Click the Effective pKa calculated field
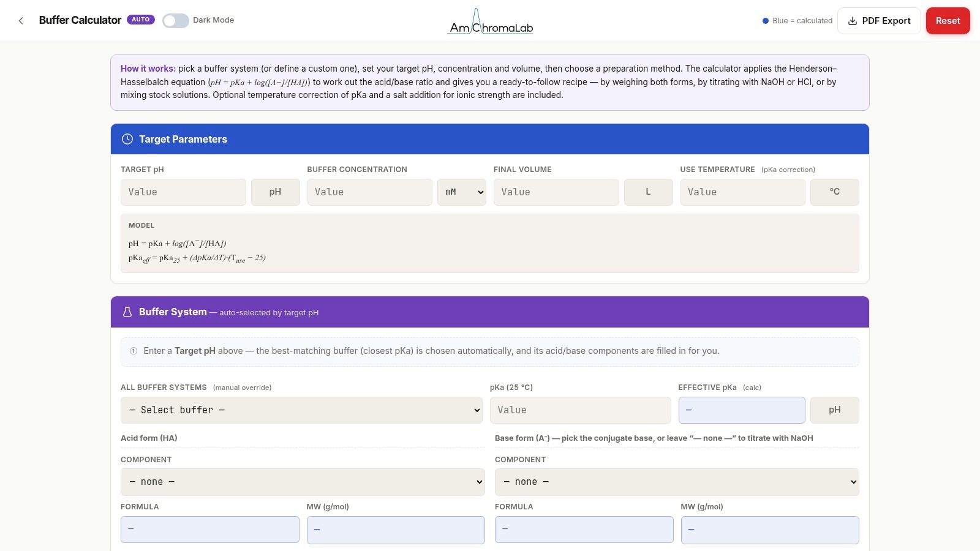980x551 pixels. 742,410
